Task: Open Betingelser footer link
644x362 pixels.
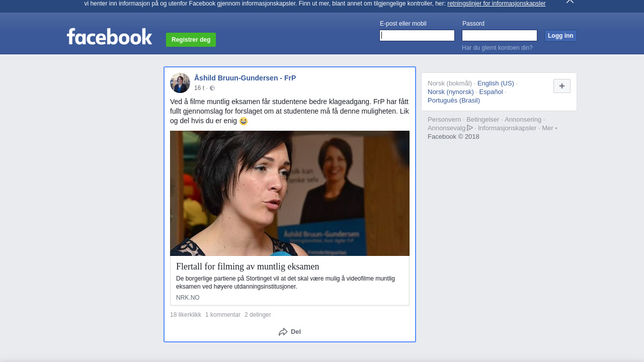Action: tap(483, 120)
